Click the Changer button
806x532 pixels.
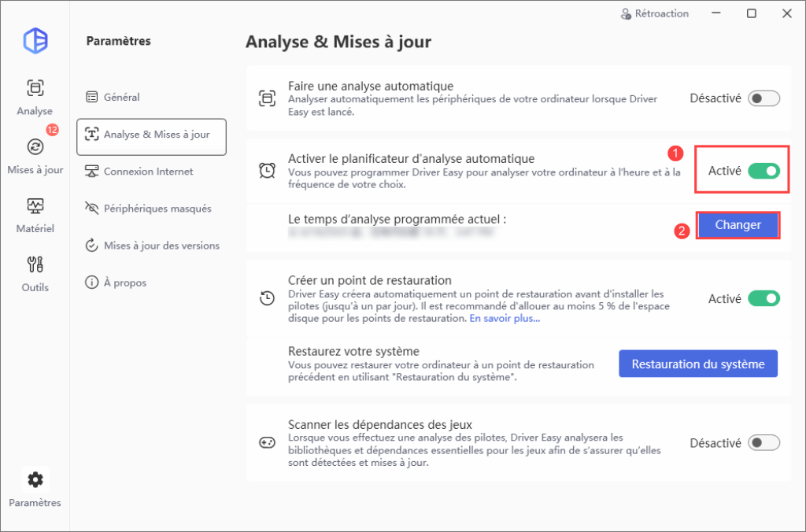click(738, 225)
